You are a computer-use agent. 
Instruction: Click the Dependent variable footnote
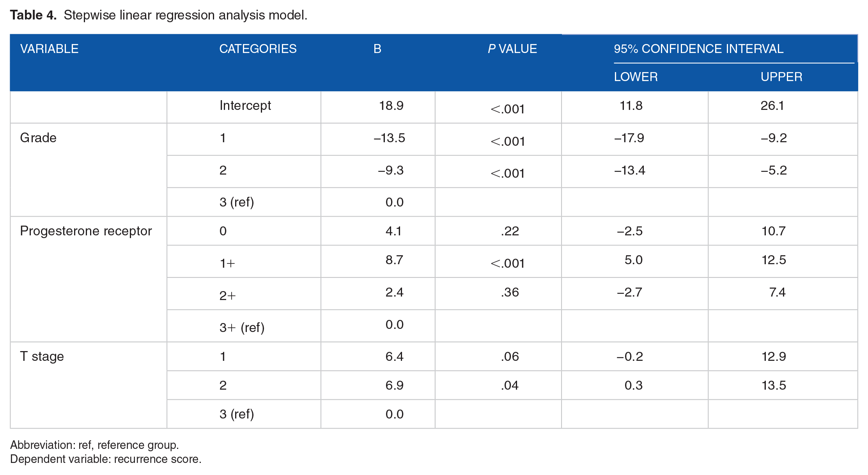click(x=106, y=459)
